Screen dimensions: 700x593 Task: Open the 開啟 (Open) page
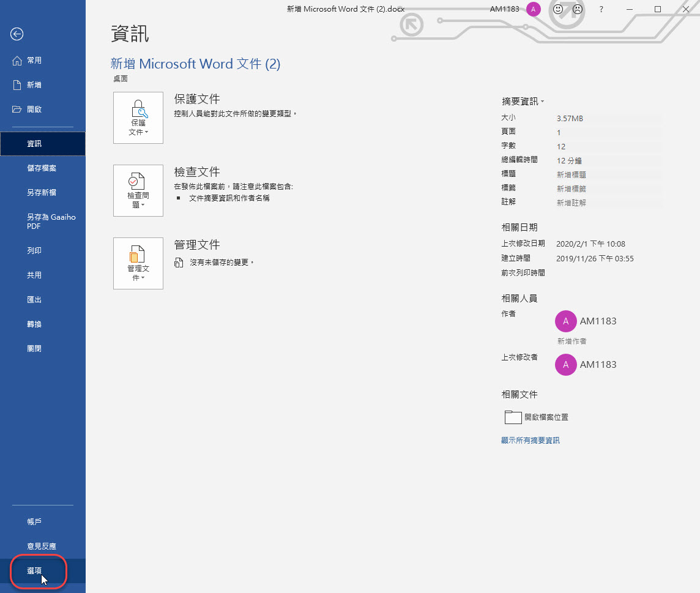43,110
